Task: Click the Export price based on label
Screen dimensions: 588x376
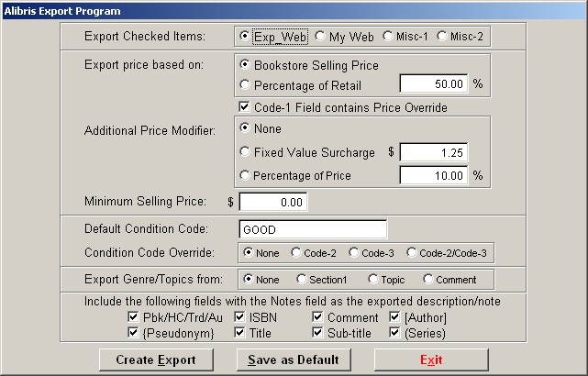Action: tap(144, 64)
